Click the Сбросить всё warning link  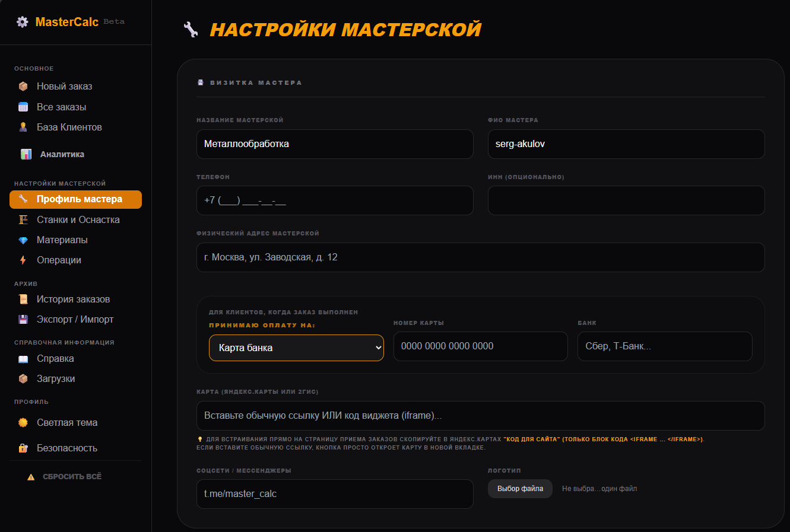[x=71, y=476]
